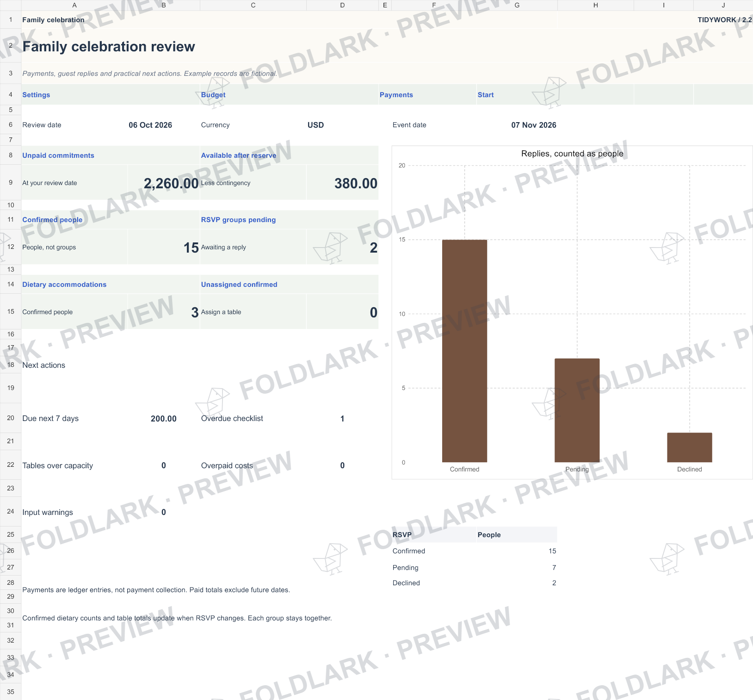Select the payments ledger note text
This screenshot has height=700, width=753.
(156, 590)
